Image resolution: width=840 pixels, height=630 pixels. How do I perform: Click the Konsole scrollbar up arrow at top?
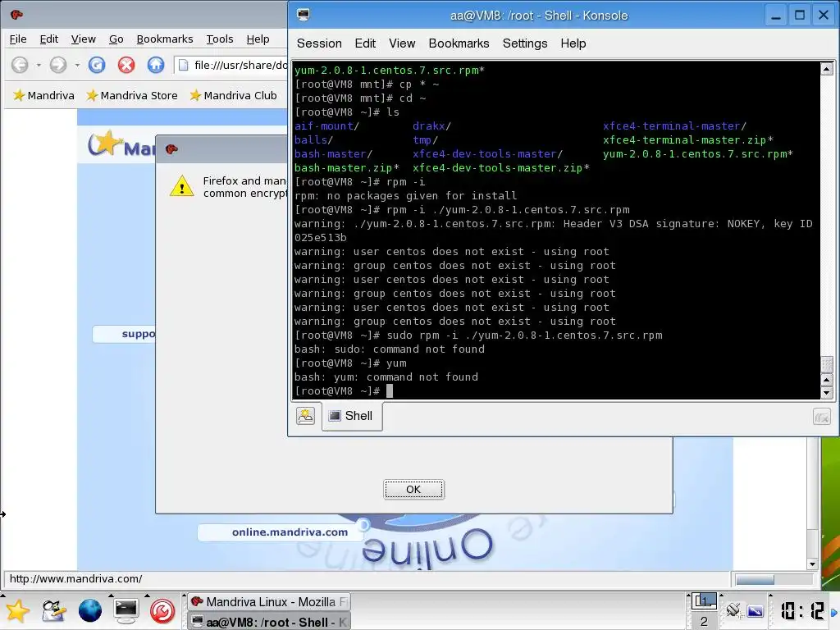[827, 69]
